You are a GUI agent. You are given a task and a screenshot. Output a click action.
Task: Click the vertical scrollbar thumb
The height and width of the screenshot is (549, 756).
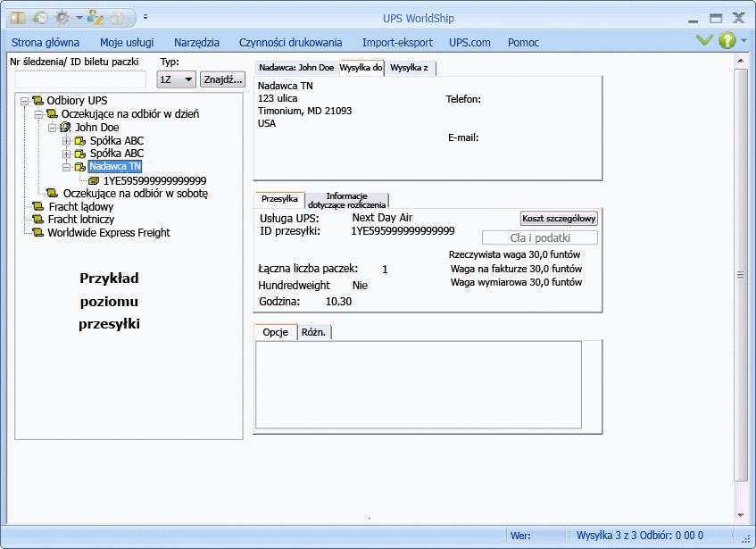741,274
